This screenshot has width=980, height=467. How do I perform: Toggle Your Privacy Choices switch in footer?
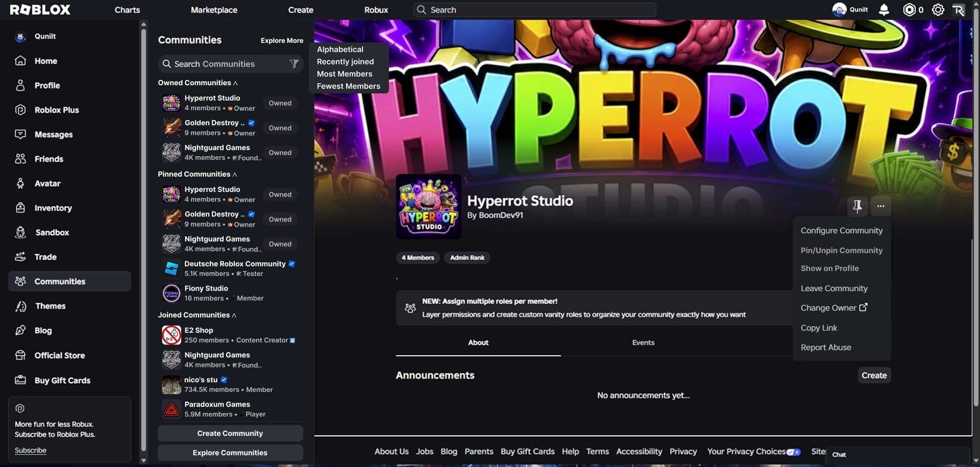[793, 452]
